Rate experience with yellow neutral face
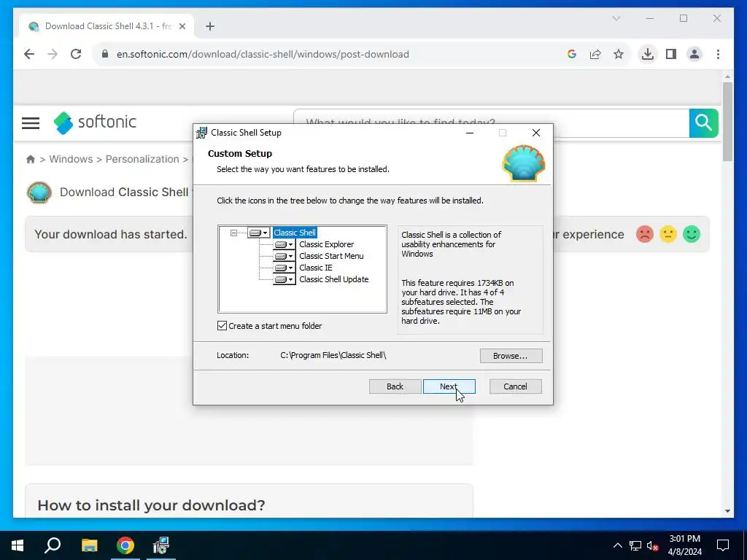Screen dimensions: 747x560 tap(668, 234)
